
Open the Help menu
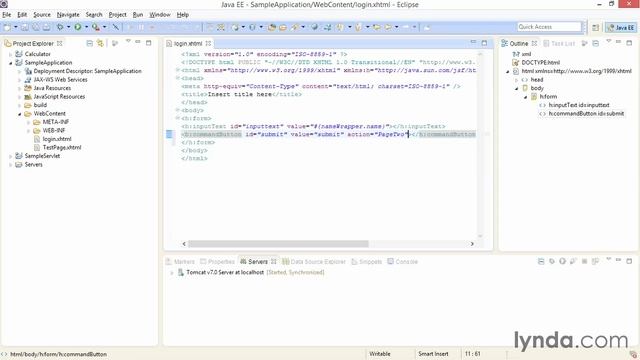coord(182,15)
